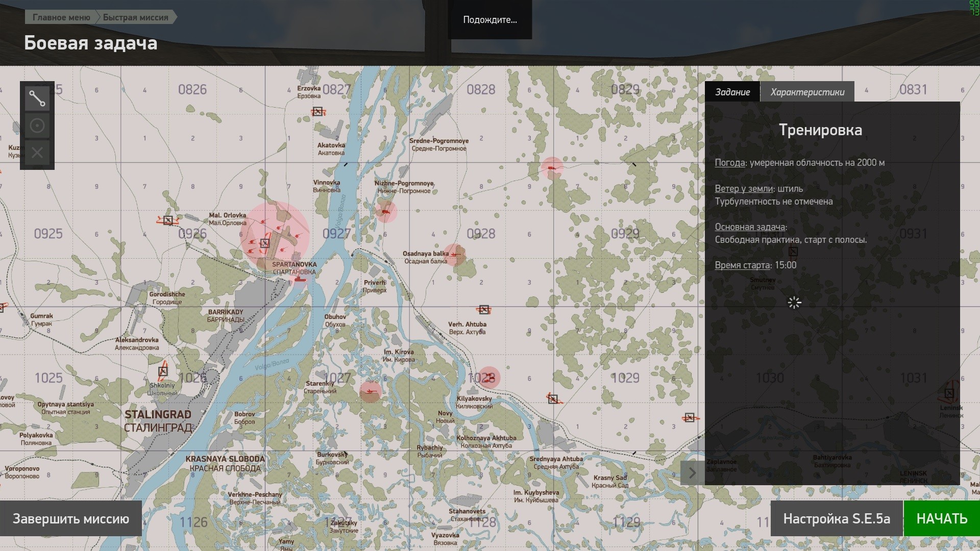
Task: Click the Боевая задача heading
Action: pyautogui.click(x=91, y=43)
